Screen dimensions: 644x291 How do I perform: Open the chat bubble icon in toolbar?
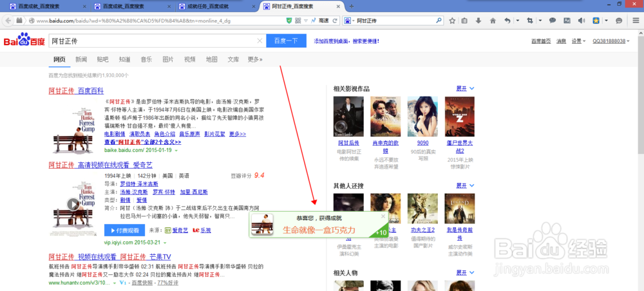pyautogui.click(x=553, y=21)
